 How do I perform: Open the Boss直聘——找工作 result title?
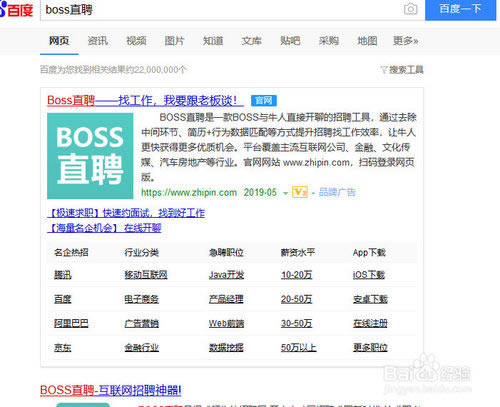145,100
